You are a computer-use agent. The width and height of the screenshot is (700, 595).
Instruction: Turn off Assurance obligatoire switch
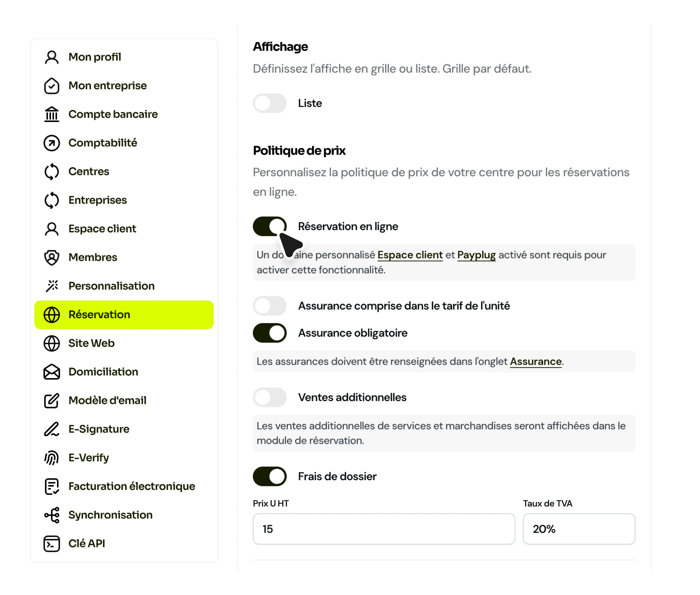pyautogui.click(x=269, y=333)
